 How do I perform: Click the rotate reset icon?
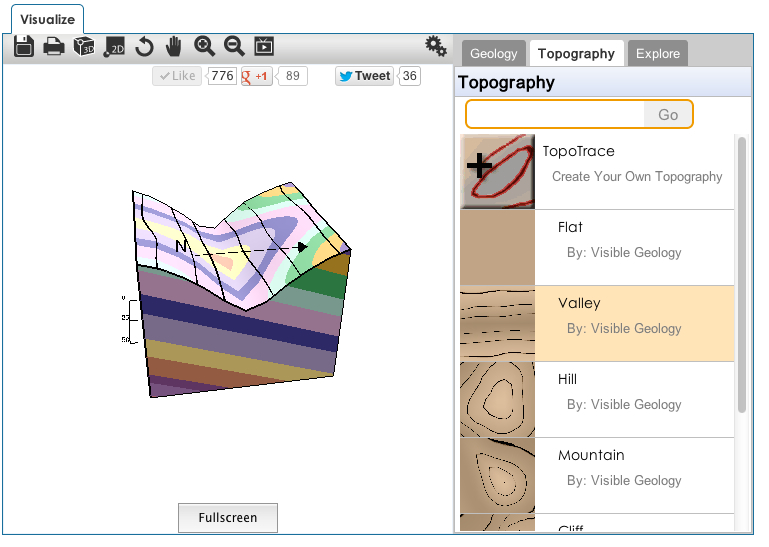[145, 46]
